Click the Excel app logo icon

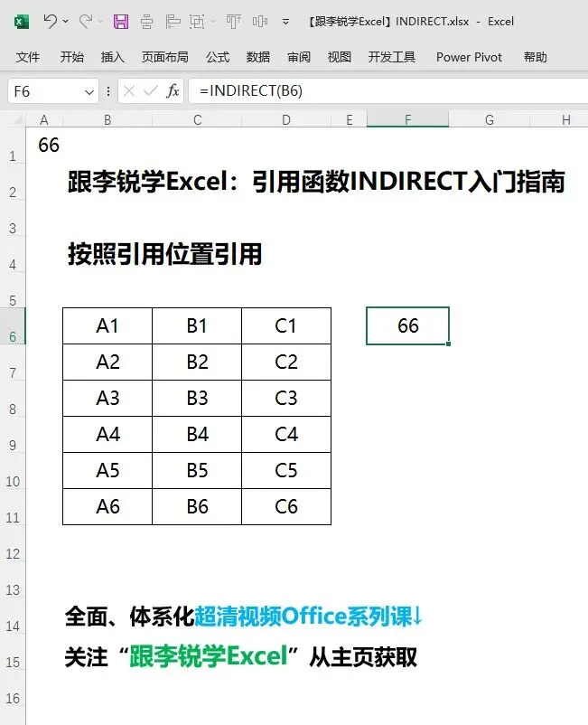[22, 22]
